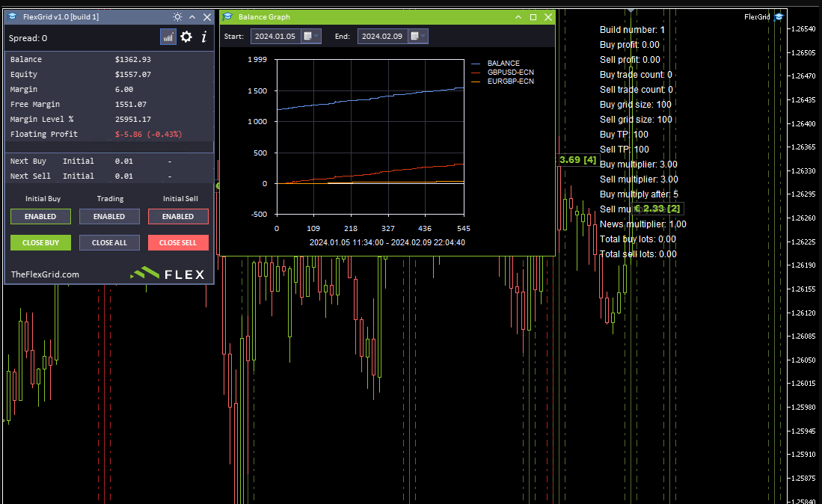The height and width of the screenshot is (504, 822).
Task: Disable Initial Sell trading
Action: (x=178, y=216)
